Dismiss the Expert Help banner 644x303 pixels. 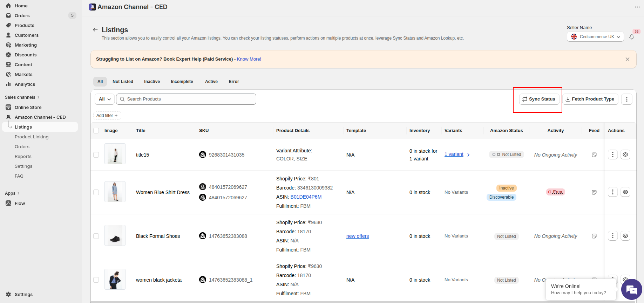628,59
